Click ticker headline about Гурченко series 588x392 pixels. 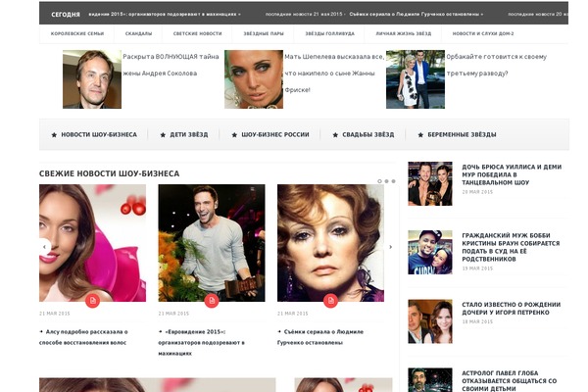[x=415, y=14]
